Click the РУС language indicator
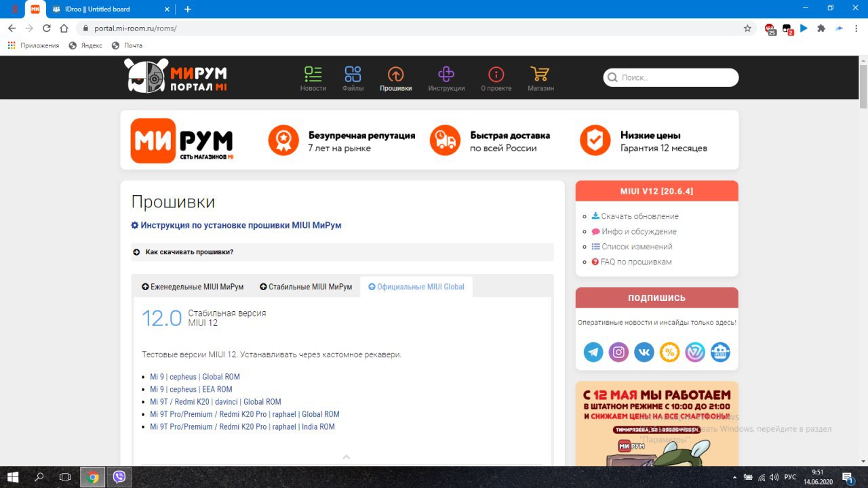The width and height of the screenshot is (868, 488). [x=790, y=477]
